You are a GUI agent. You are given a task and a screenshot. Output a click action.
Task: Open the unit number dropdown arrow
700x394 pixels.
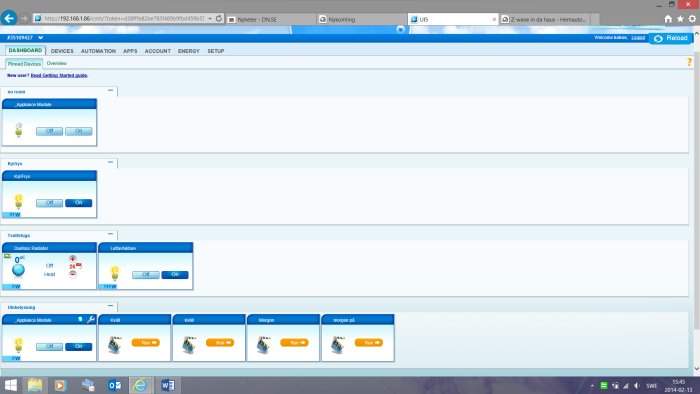[41, 38]
